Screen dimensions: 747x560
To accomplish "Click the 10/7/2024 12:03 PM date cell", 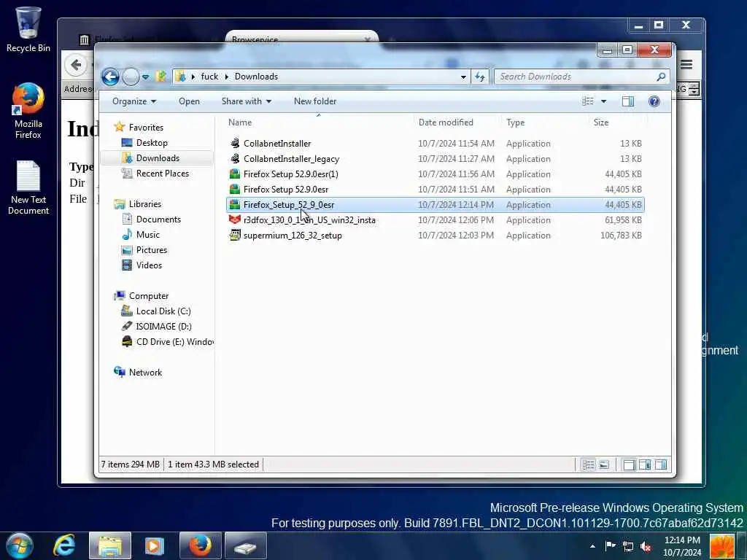I will click(456, 236).
